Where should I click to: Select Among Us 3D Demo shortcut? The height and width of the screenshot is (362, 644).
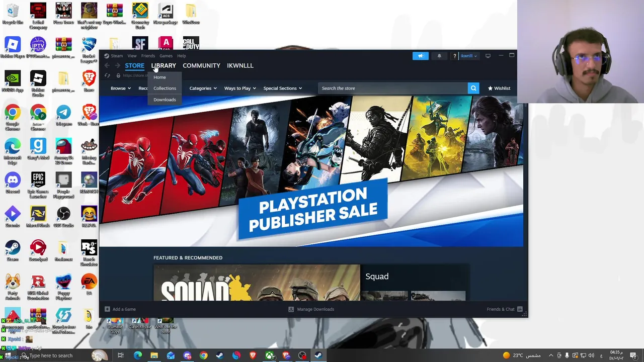[63, 151]
